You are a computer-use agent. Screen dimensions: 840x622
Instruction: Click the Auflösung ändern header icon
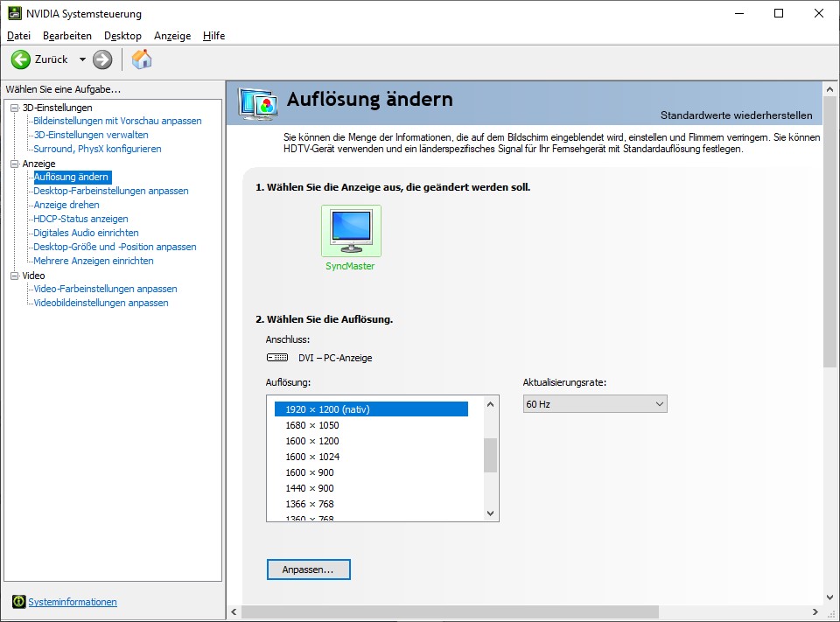pyautogui.click(x=258, y=104)
